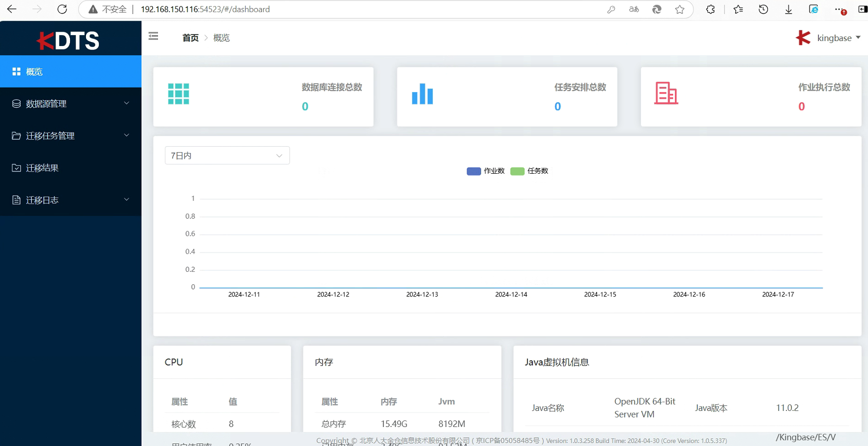Open 数据源管理 menu item
This screenshot has height=446, width=868.
[70, 104]
